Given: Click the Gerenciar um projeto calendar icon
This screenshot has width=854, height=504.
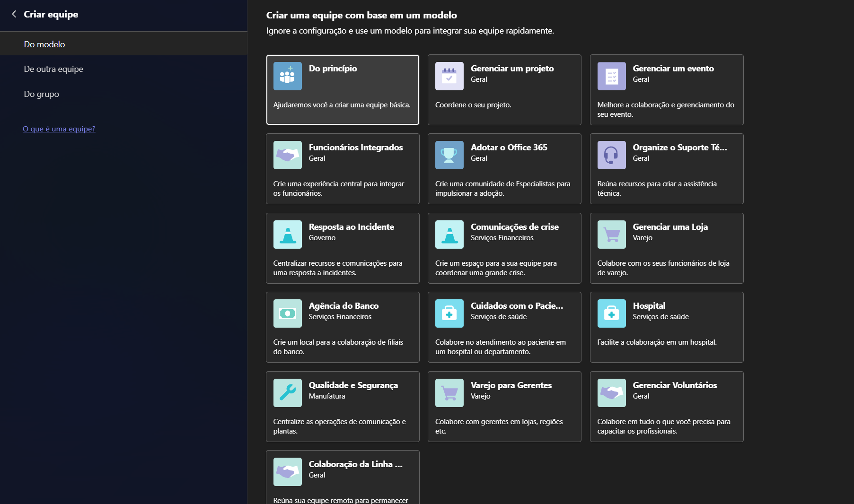Looking at the screenshot, I should [449, 76].
